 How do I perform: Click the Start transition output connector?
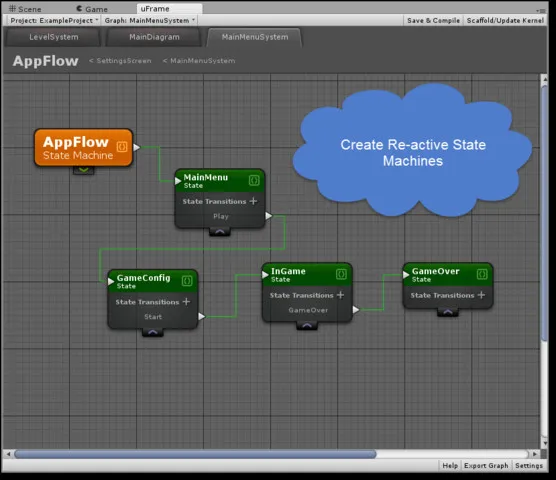[x=201, y=316]
